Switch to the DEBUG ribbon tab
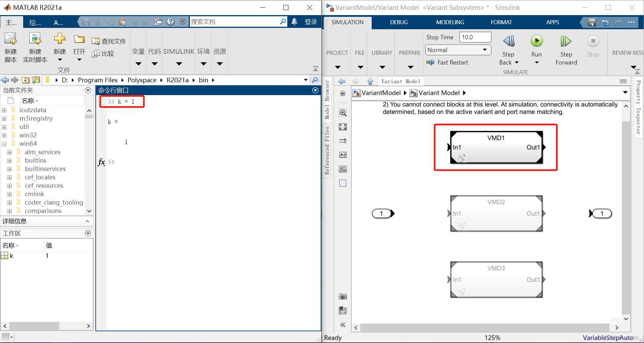The image size is (644, 343). [x=398, y=22]
